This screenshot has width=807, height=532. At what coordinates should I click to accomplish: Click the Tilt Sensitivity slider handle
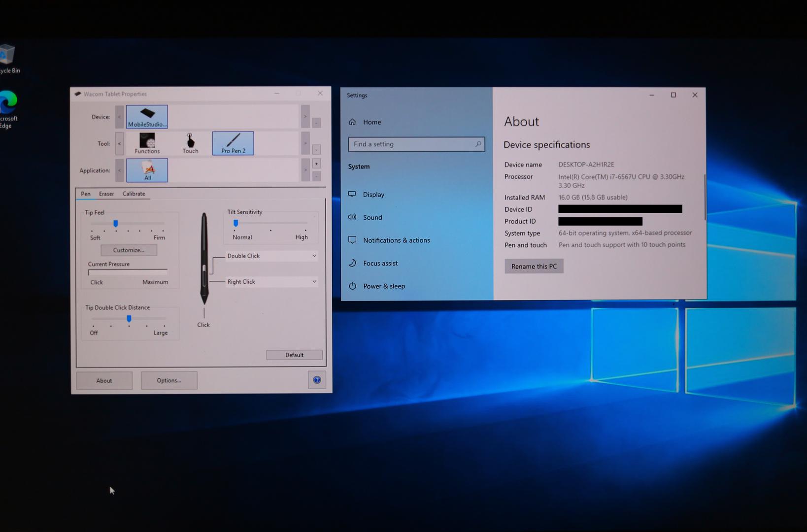tap(236, 223)
